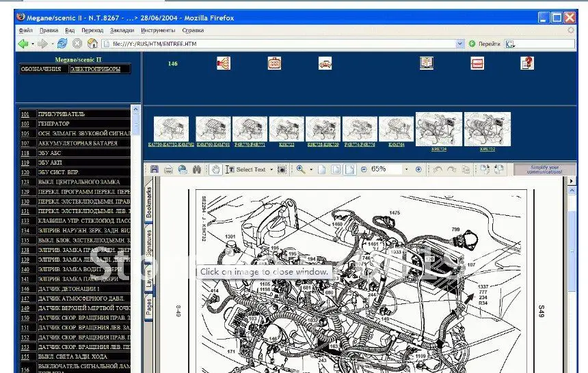The width and height of the screenshot is (588, 373).
Task: Click the wiring harness connector icon
Action: [x=224, y=63]
